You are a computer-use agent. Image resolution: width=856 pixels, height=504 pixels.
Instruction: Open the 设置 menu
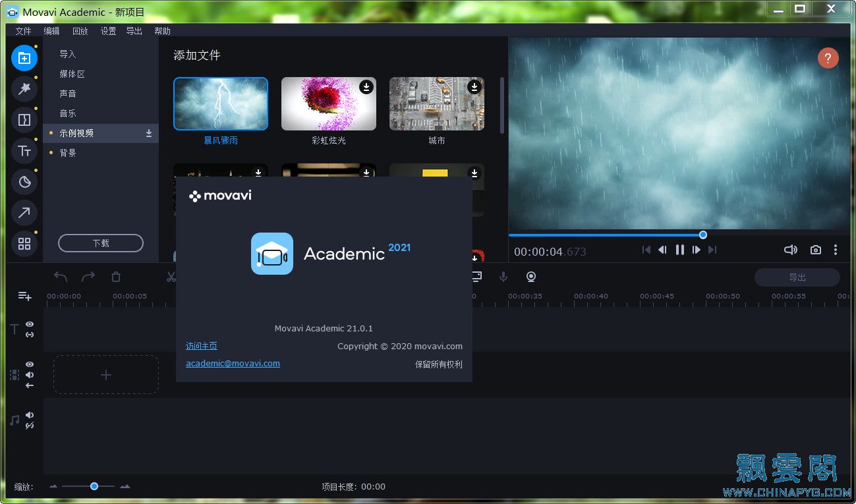(x=108, y=31)
